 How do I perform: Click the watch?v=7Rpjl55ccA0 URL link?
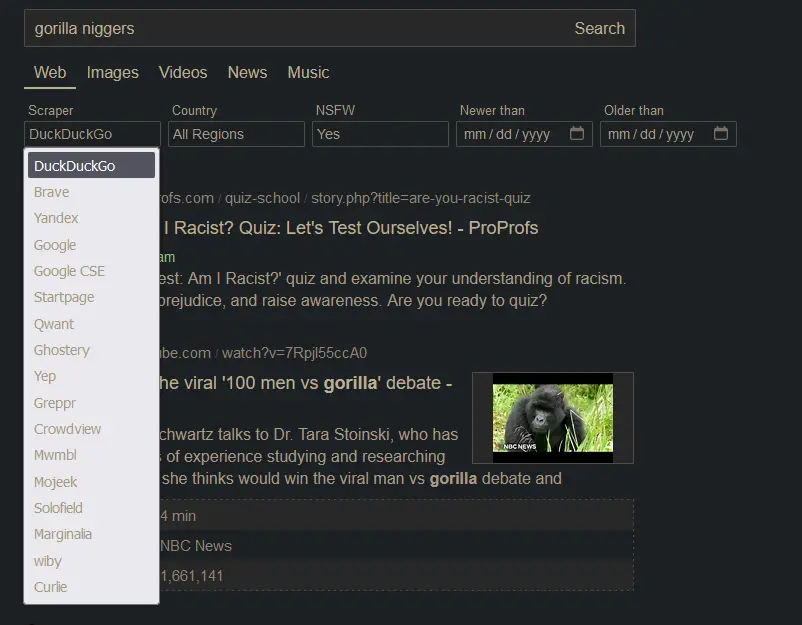tap(294, 353)
